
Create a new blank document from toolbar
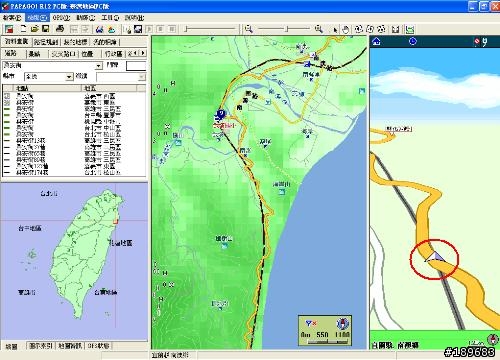(23, 29)
